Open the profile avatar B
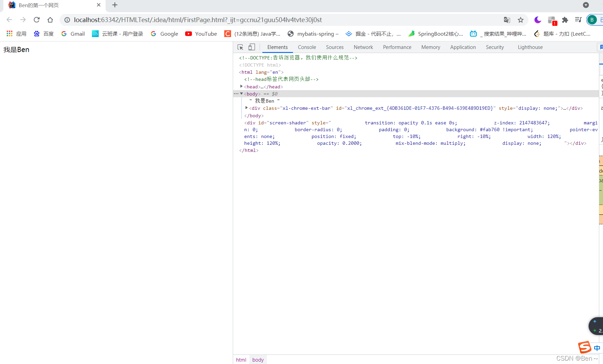This screenshot has width=603, height=364. pyautogui.click(x=592, y=20)
